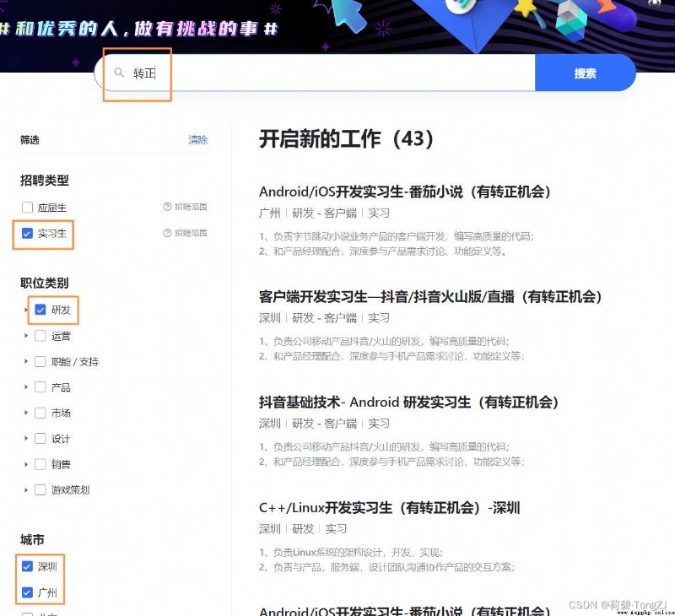Click the # 和优秀的人，做有挑战的事 # slogan
Image resolution: width=675 pixels, height=616 pixels.
[x=139, y=29]
